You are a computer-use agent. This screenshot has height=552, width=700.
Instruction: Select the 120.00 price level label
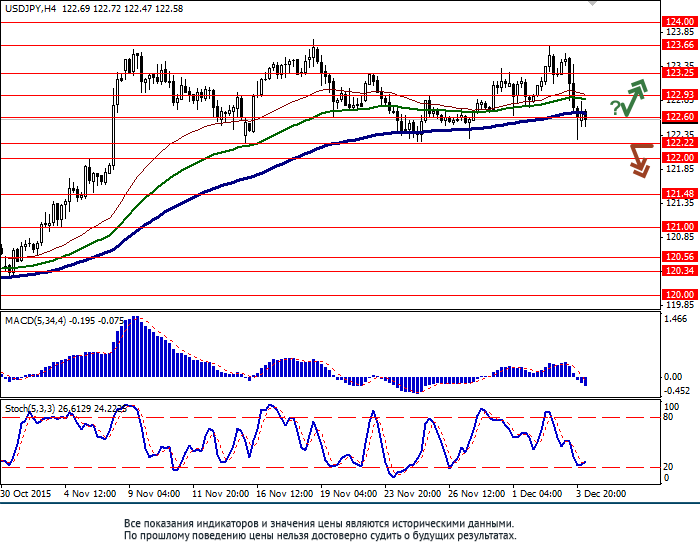coord(680,295)
